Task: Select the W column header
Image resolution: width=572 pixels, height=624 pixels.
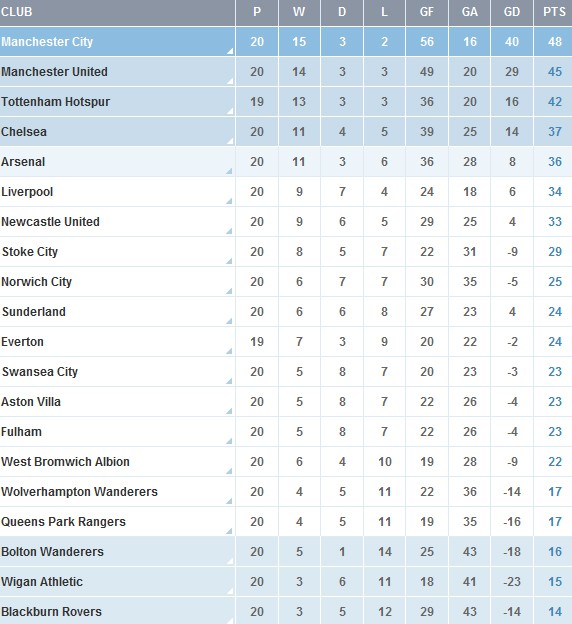Action: point(299,12)
